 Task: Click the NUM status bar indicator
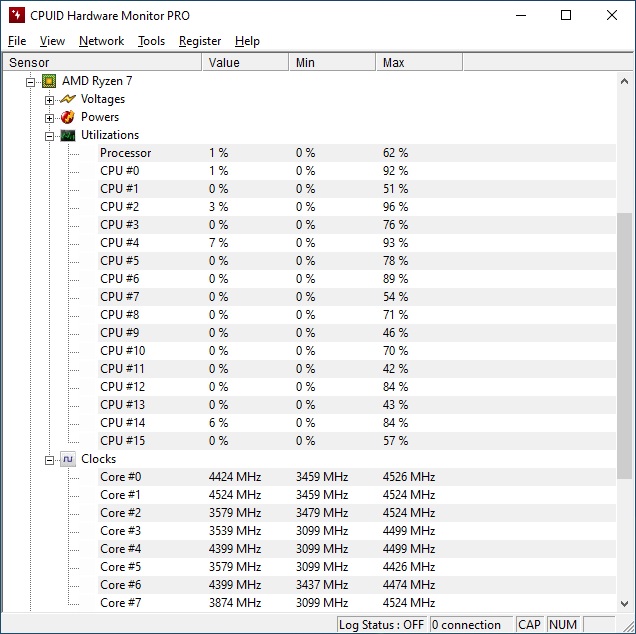coord(563,625)
